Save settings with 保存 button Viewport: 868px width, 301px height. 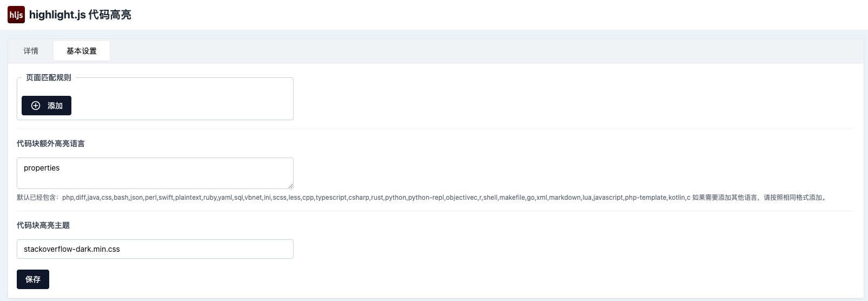click(33, 279)
